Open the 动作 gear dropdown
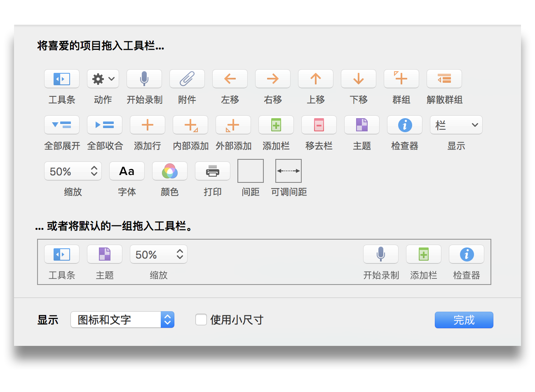 tap(103, 79)
